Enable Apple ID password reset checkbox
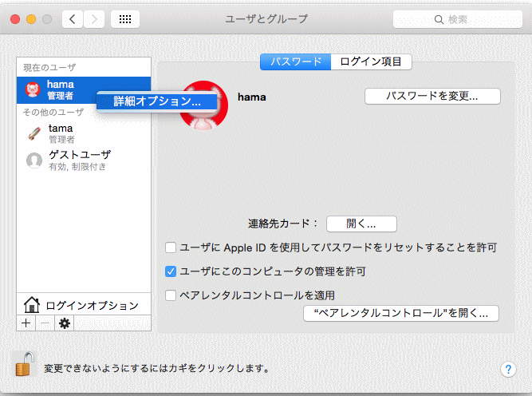The image size is (532, 396). (x=171, y=247)
